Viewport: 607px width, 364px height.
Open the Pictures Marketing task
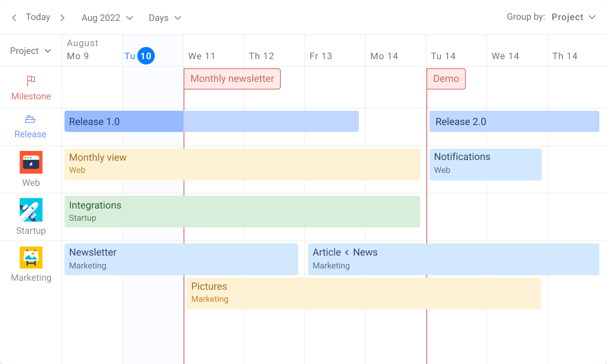[363, 293]
